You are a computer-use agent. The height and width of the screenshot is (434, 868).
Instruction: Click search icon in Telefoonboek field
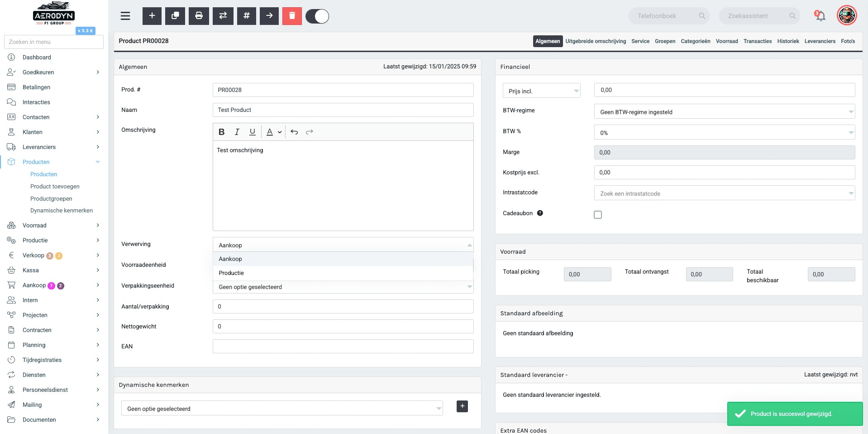(702, 16)
